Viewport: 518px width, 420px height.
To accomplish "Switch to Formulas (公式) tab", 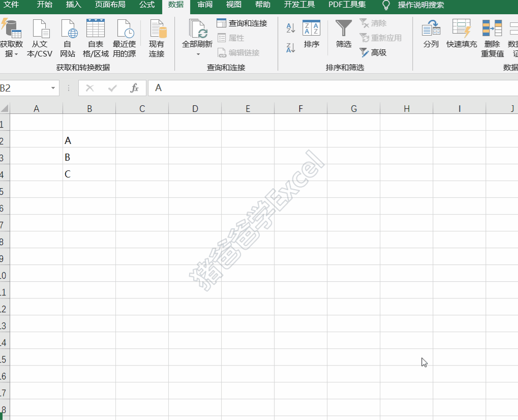I will pos(147,5).
